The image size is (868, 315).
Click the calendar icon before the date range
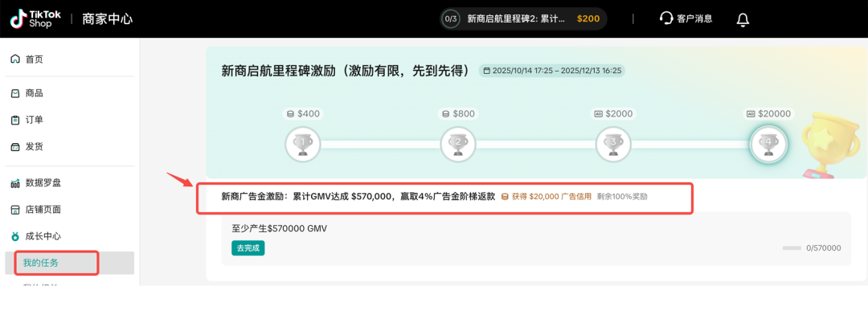click(486, 71)
